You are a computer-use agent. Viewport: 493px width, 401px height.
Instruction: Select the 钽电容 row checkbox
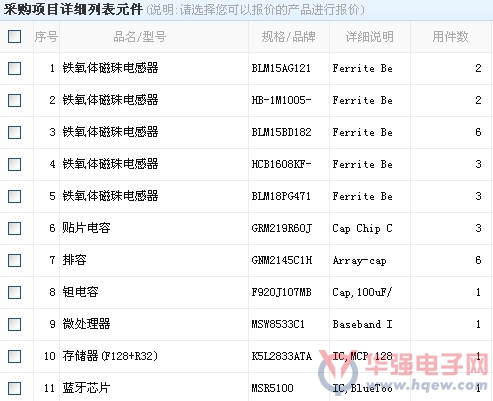coord(15,292)
